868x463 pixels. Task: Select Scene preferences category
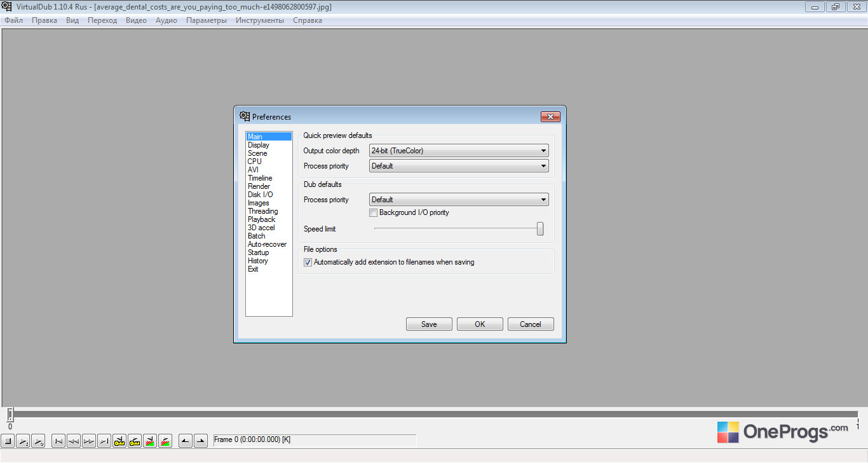point(269,153)
